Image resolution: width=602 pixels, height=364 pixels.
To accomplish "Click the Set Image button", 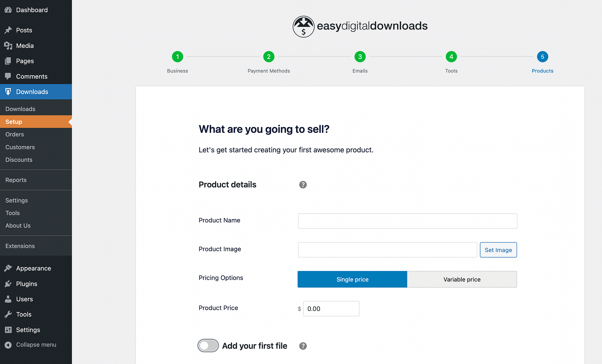I will (x=498, y=250).
